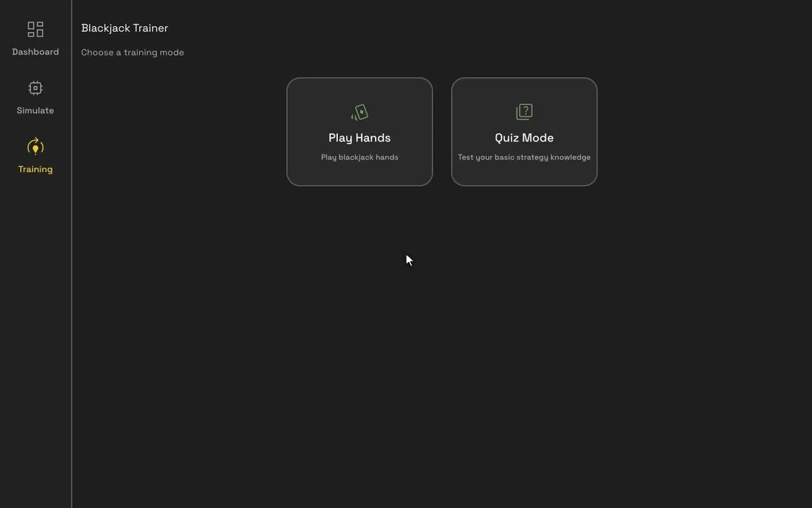Viewport: 812px width, 508px height.
Task: Launch Quiz Mode training
Action: pyautogui.click(x=524, y=131)
